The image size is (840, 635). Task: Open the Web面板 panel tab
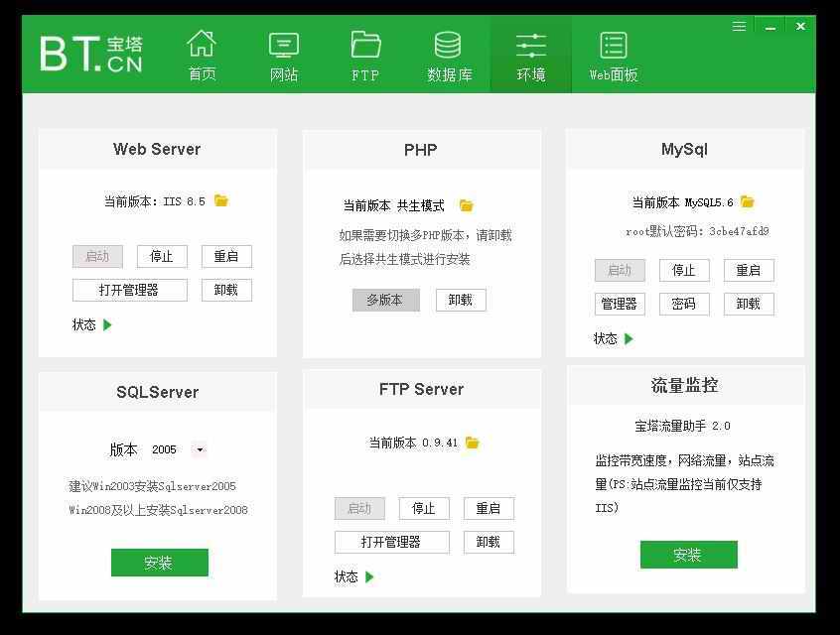(614, 56)
